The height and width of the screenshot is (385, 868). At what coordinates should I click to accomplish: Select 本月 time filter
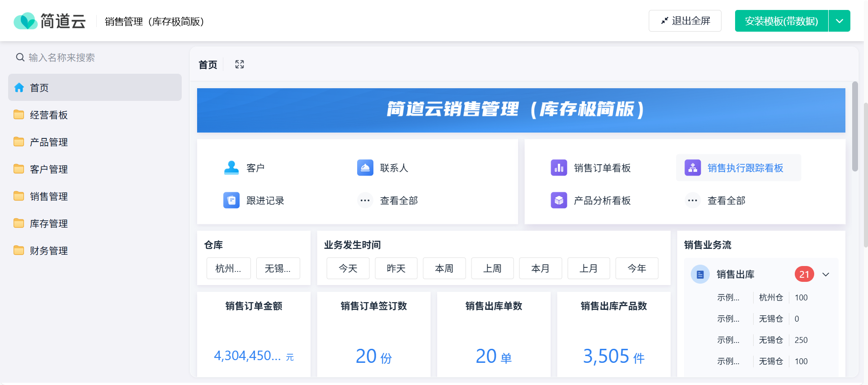coord(541,268)
